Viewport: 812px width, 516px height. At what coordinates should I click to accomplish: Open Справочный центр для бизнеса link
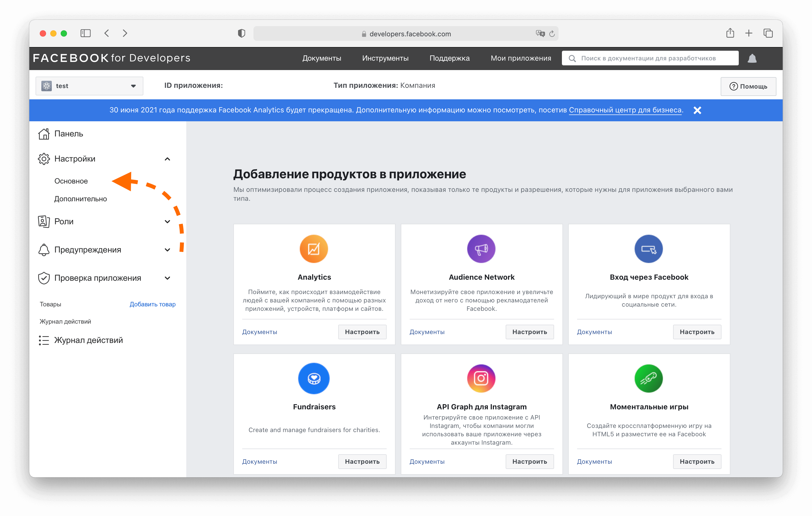point(625,110)
